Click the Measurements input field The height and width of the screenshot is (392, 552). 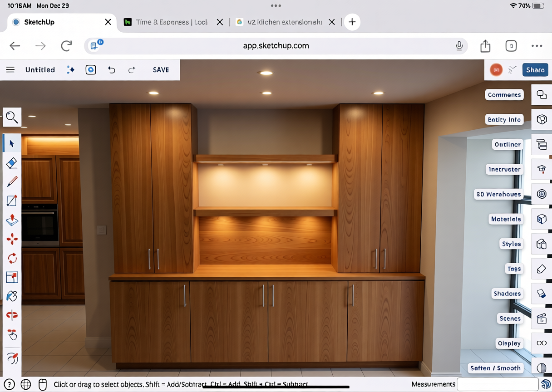click(498, 384)
